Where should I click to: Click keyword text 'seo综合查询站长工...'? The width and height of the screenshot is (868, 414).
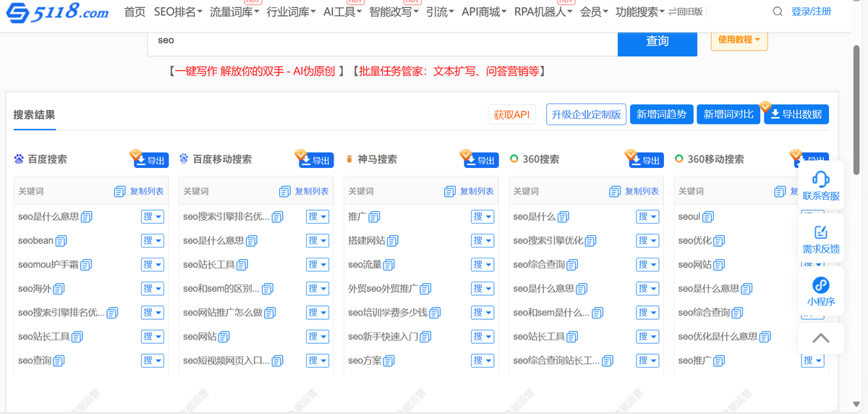click(556, 360)
